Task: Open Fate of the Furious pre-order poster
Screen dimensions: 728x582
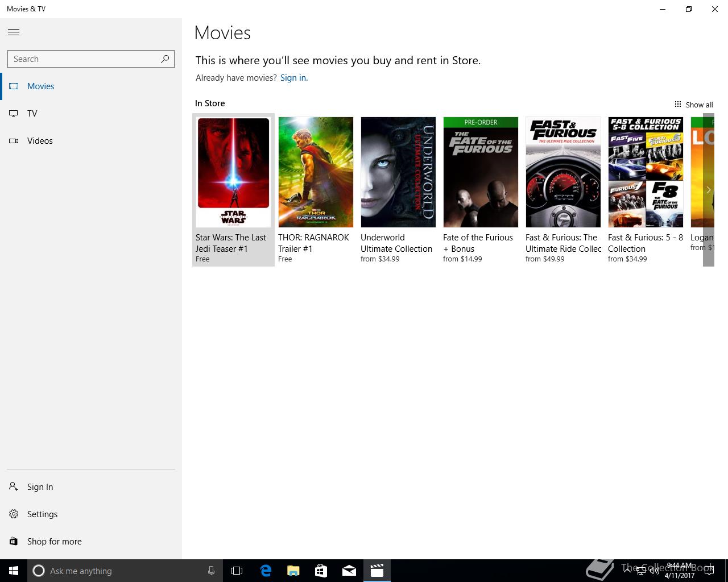Action: tap(481, 172)
